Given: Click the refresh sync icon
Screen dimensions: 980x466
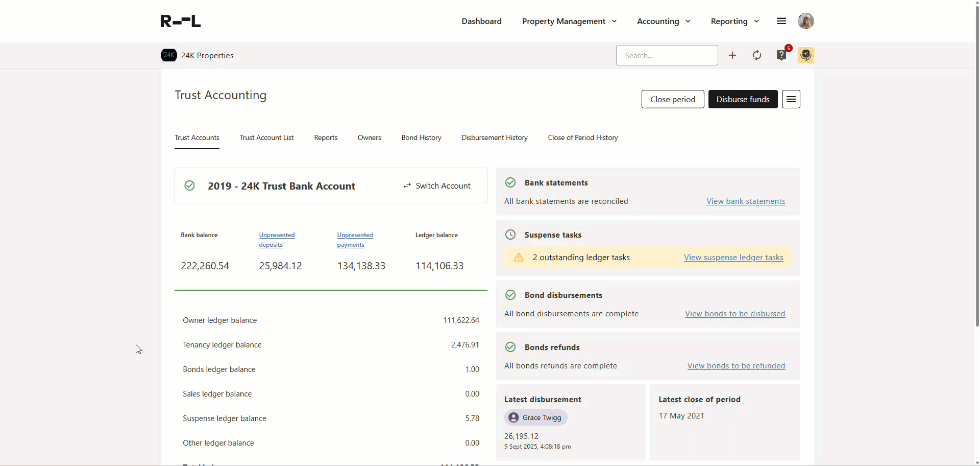Looking at the screenshot, I should click(757, 55).
